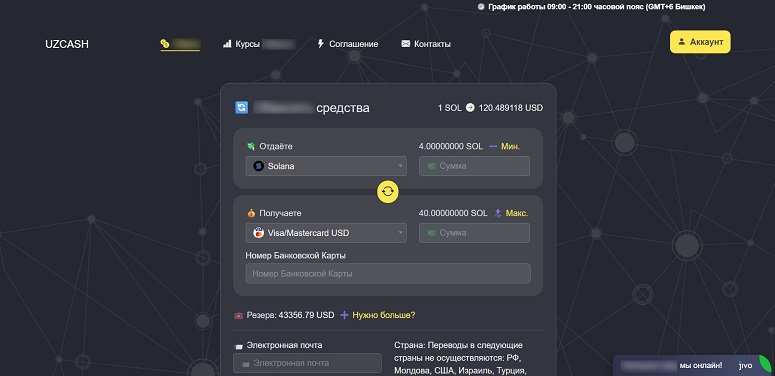
Task: Click the lightning icon beside Соглашение
Action: (320, 44)
